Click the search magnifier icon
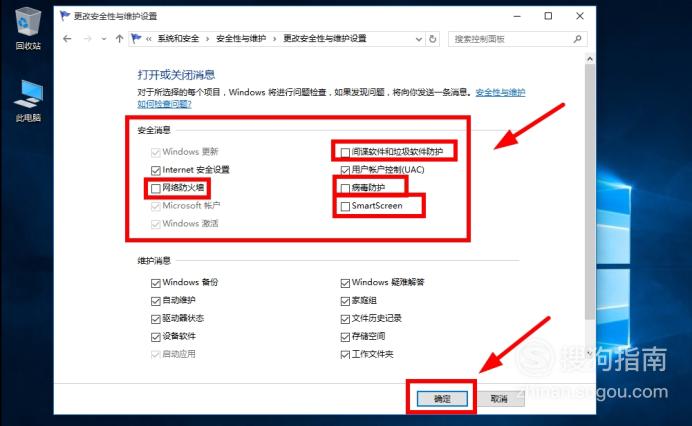Image resolution: width=692 pixels, height=426 pixels. (577, 39)
